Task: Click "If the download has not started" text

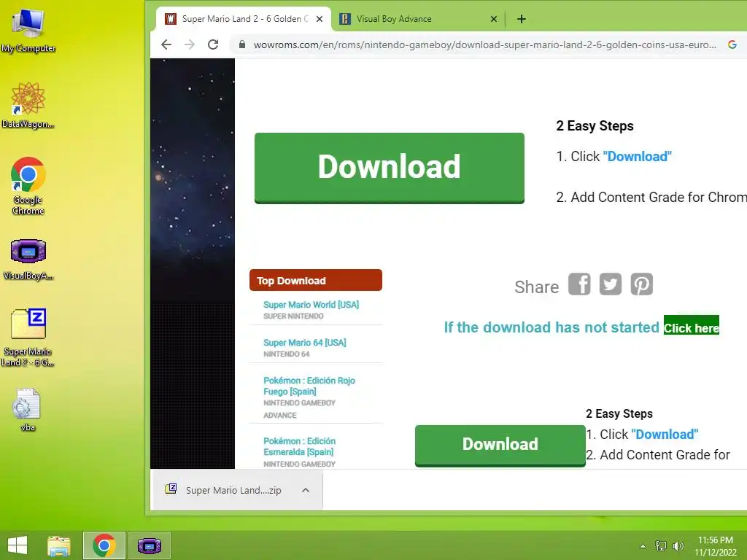Action: tap(551, 327)
